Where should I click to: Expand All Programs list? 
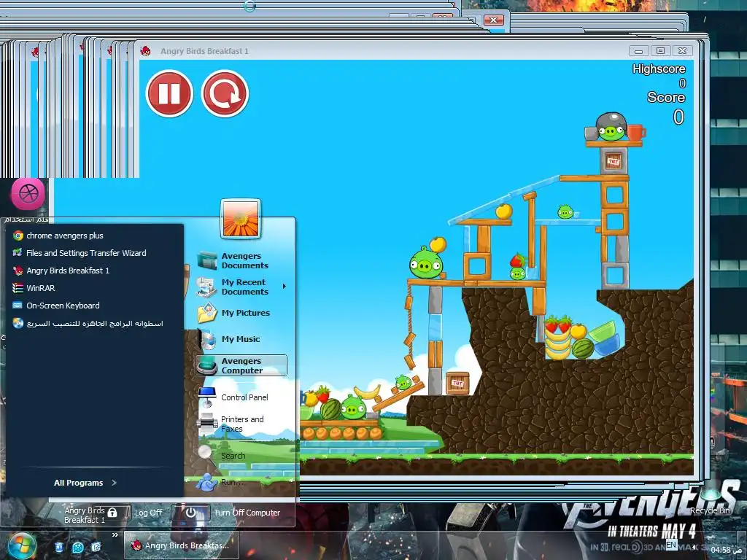pyautogui.click(x=85, y=483)
